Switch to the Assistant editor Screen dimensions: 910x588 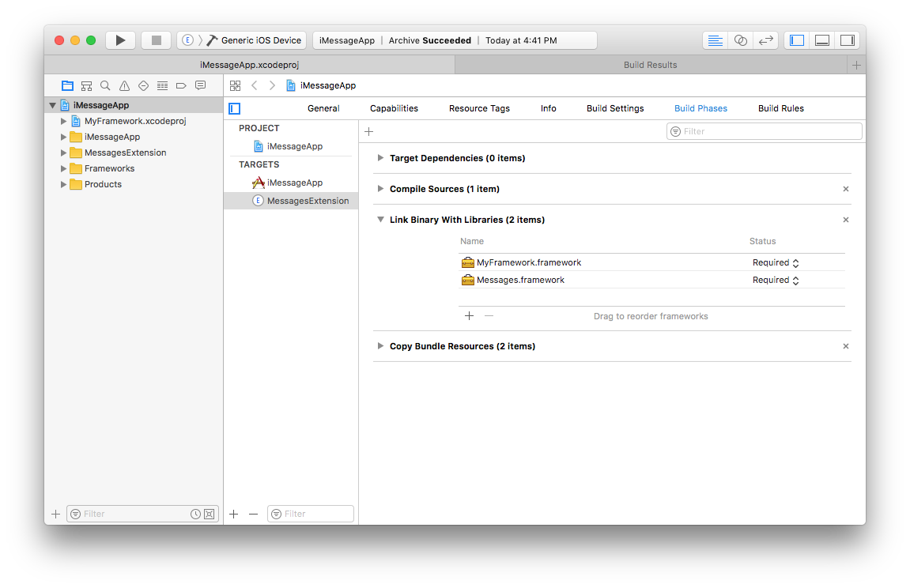coord(740,40)
